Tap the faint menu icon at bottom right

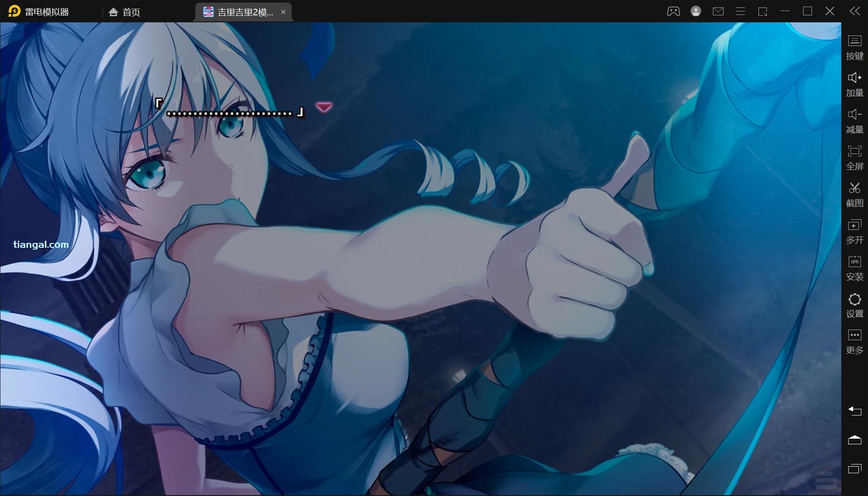coord(826,480)
